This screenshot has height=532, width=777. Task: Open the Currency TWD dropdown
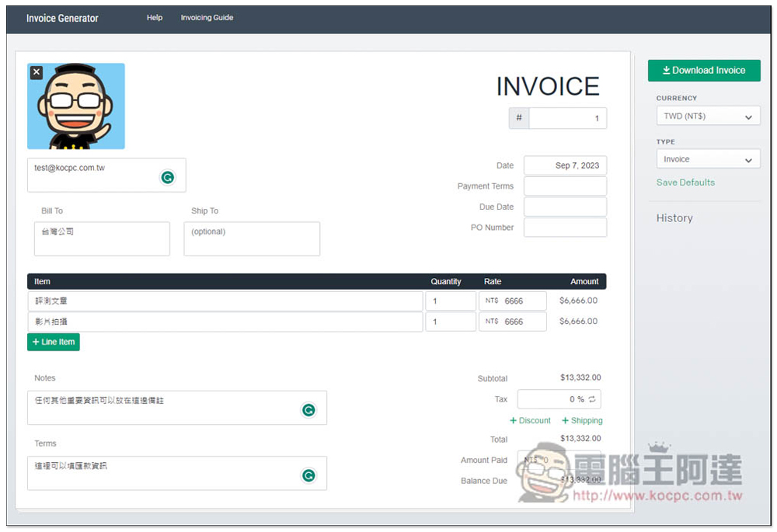click(x=708, y=116)
